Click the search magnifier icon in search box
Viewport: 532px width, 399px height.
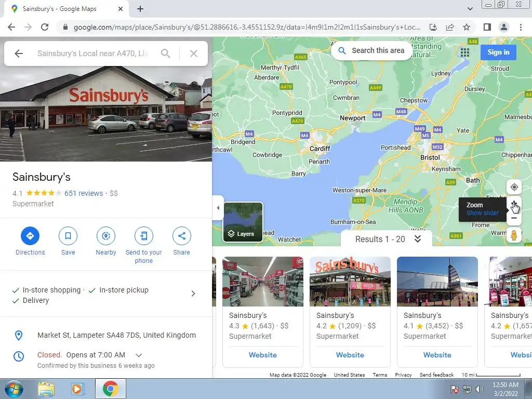click(x=166, y=54)
